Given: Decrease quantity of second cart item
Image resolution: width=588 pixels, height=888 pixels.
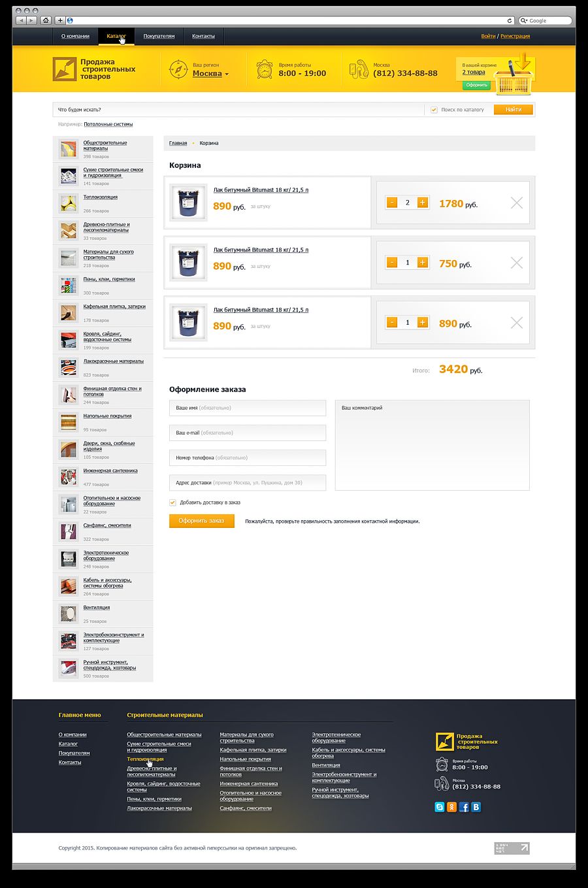Looking at the screenshot, I should click(392, 263).
